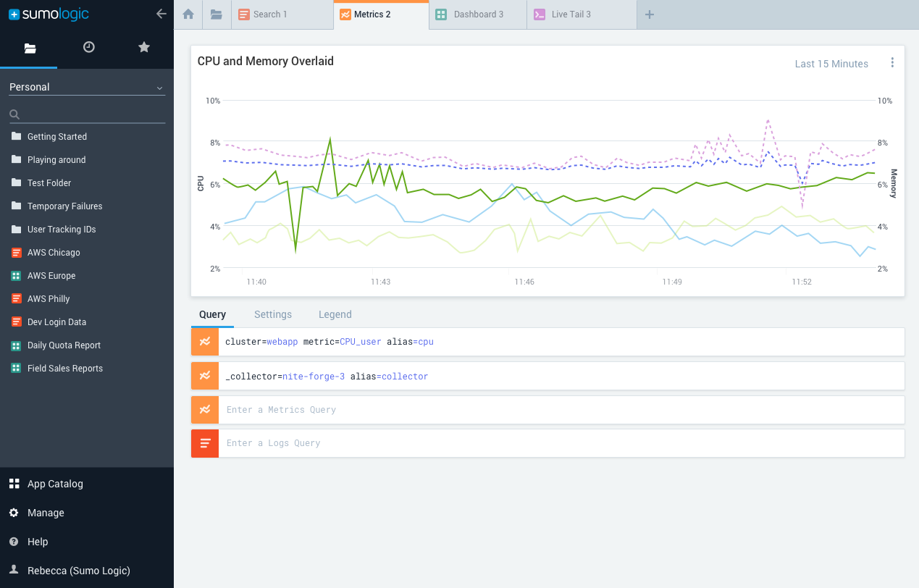
Task: Open the User Tracking IDs folder
Action: pyautogui.click(x=62, y=230)
